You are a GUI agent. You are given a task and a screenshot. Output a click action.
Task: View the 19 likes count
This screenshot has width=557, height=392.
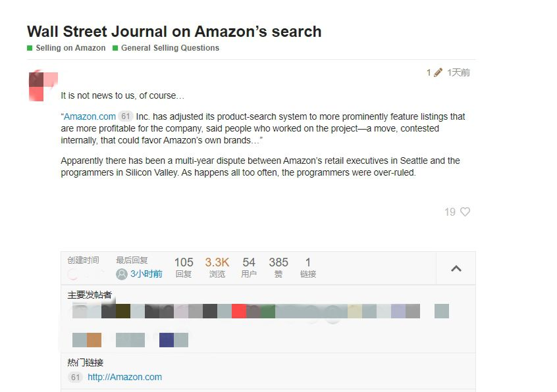(x=450, y=212)
